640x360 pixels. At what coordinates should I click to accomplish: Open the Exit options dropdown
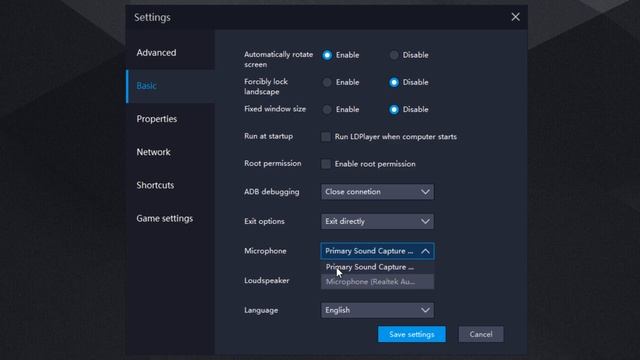point(377,221)
